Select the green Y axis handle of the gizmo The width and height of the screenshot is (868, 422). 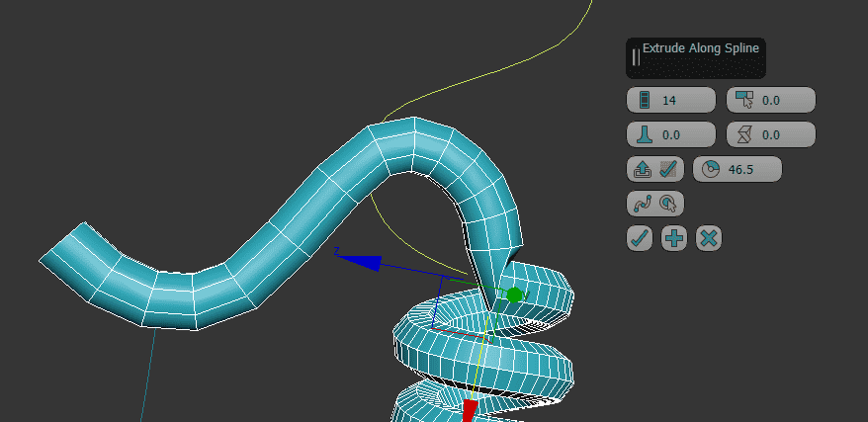[x=514, y=295]
